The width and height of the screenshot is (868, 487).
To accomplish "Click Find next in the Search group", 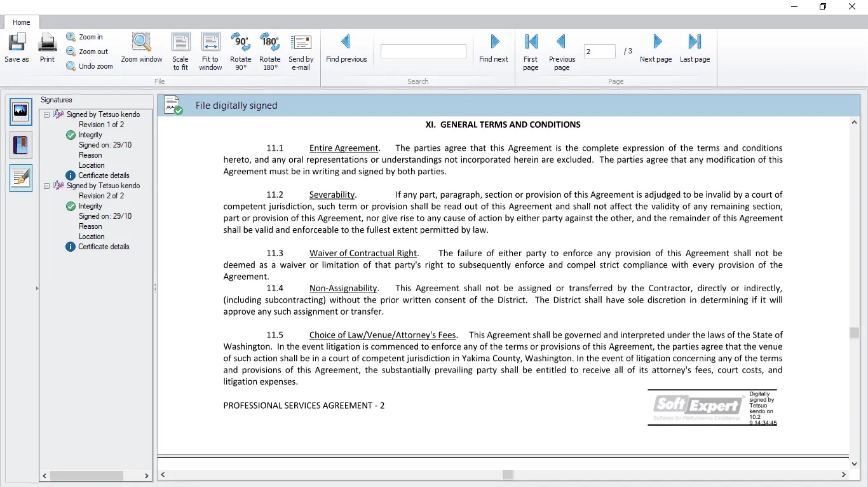I will (x=494, y=50).
